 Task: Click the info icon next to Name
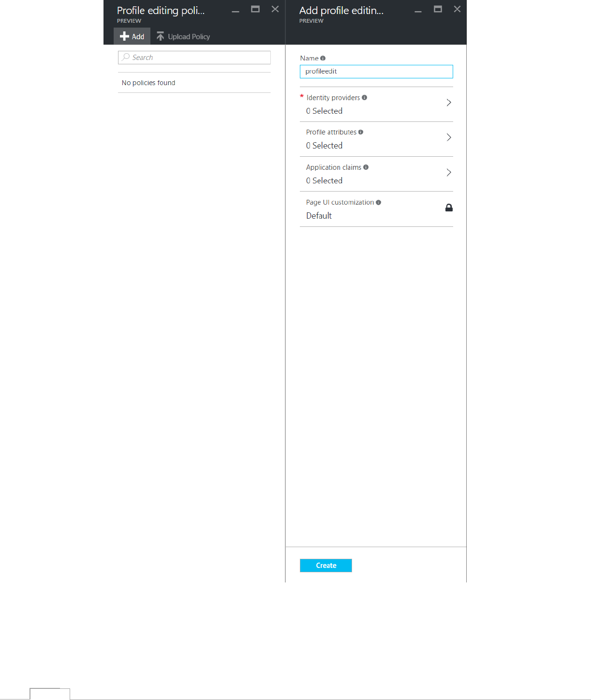(x=323, y=58)
